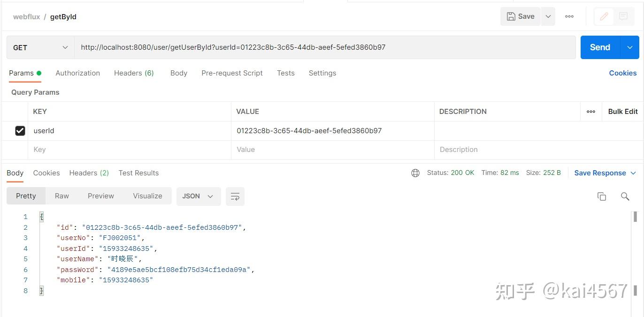
Task: Switch params to Bulk Edit mode
Action: pyautogui.click(x=622, y=111)
